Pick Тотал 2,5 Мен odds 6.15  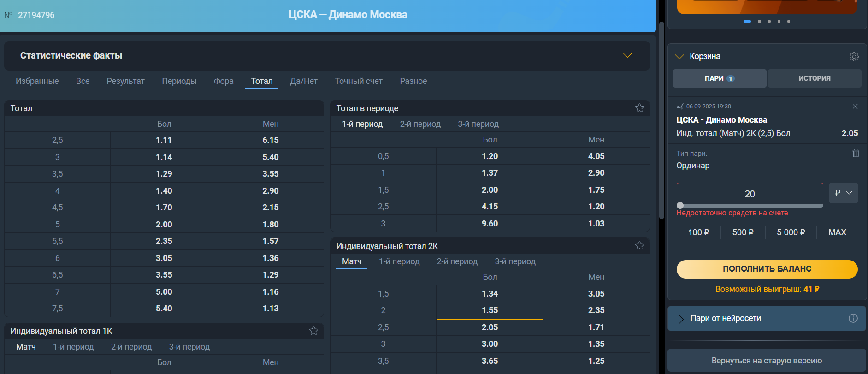[271, 140]
